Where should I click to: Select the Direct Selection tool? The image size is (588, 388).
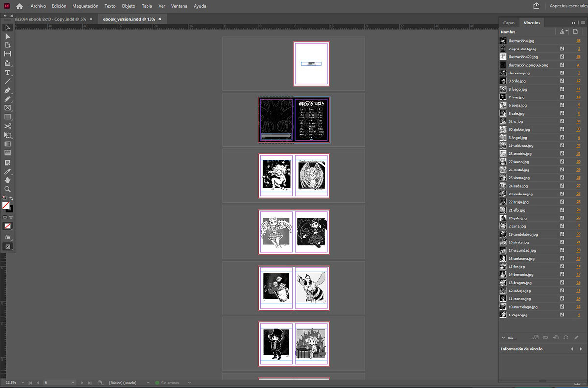pos(8,36)
